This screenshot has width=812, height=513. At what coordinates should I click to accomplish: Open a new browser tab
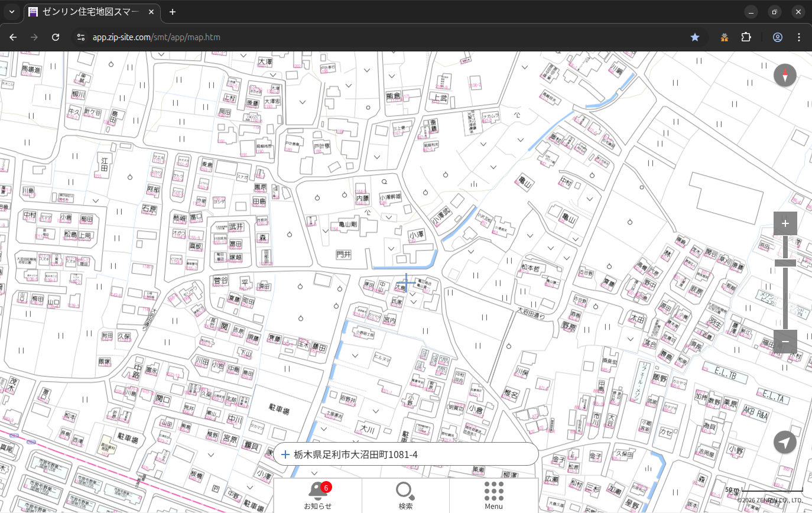pyautogui.click(x=173, y=12)
